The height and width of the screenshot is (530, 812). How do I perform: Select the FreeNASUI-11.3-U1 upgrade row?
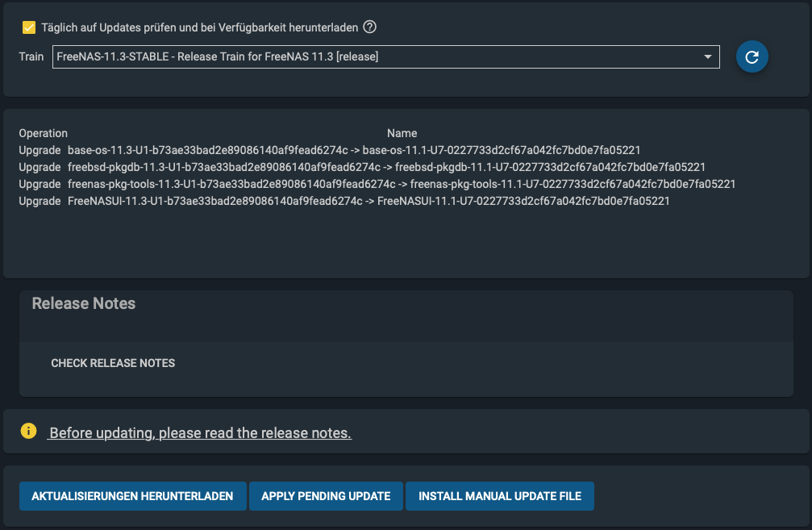tap(344, 201)
